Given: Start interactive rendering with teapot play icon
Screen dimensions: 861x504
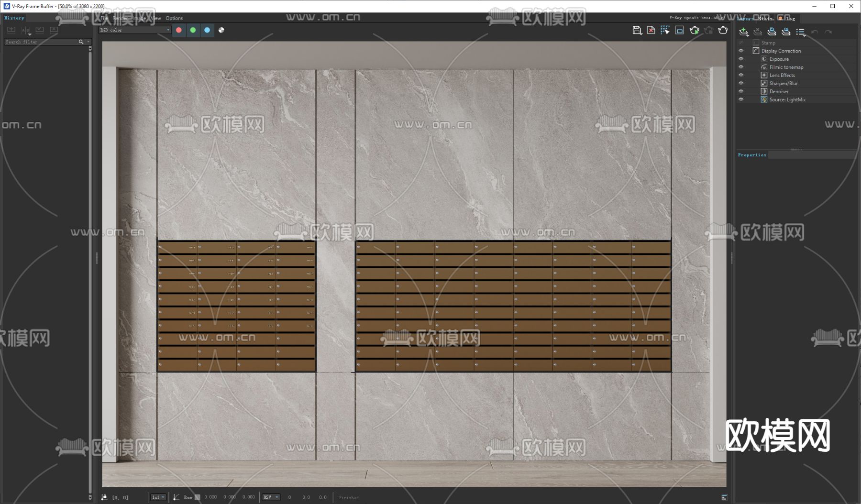Looking at the screenshot, I should 694,30.
